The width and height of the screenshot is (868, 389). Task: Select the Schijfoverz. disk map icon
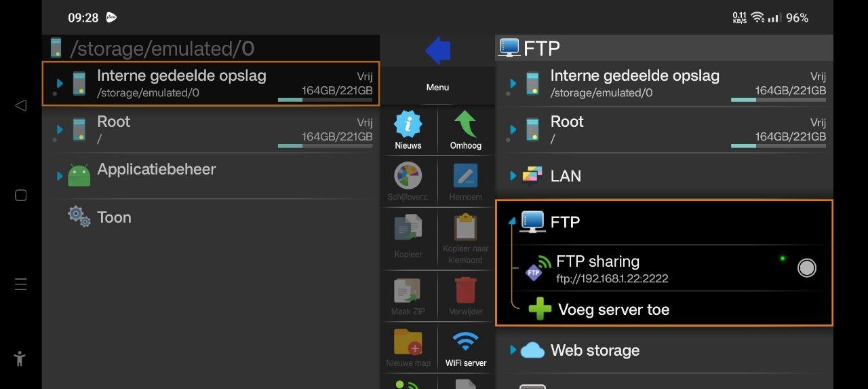[x=408, y=178]
